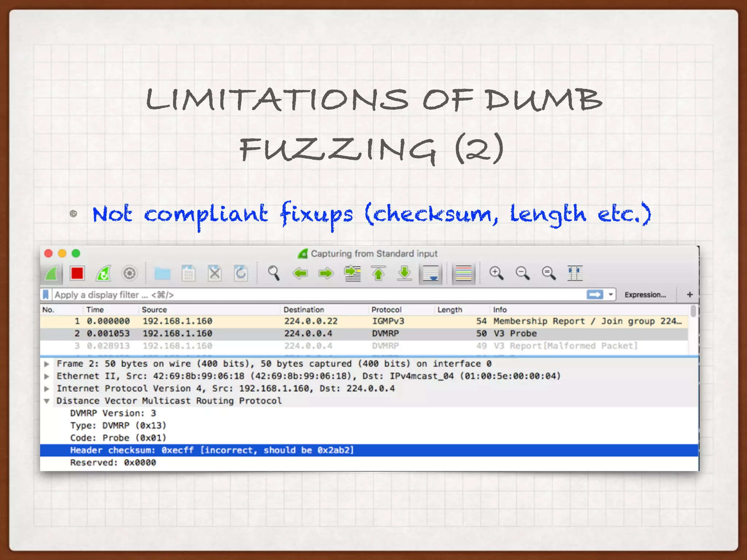Screen dimensions: 747x560
Task: Select the 'Header checksum: 0xecff' field
Action: tap(369, 451)
